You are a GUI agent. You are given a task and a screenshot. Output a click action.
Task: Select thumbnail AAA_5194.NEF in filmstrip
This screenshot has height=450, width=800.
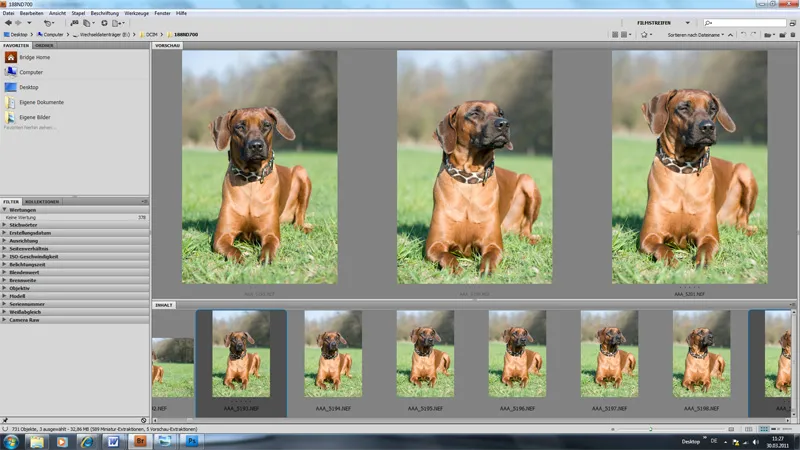point(333,354)
